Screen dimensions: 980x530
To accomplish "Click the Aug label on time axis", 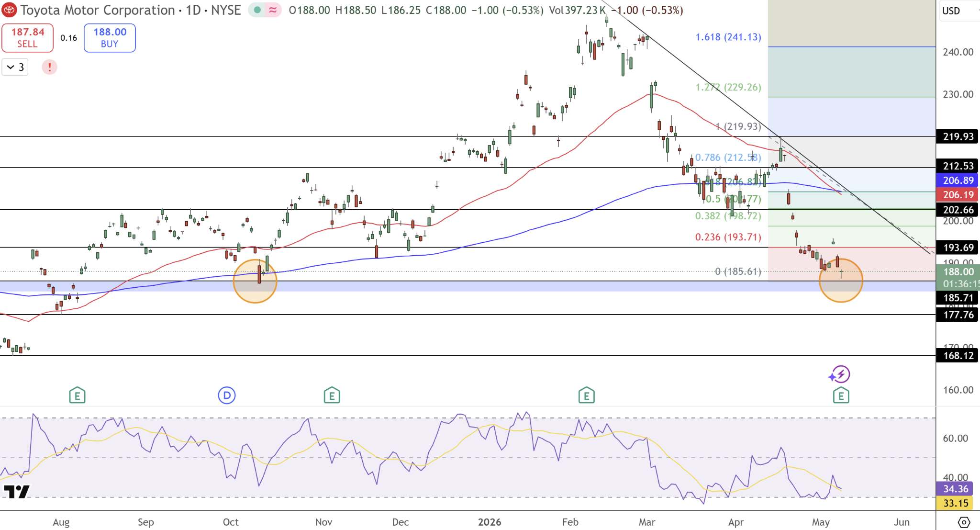I will [61, 522].
